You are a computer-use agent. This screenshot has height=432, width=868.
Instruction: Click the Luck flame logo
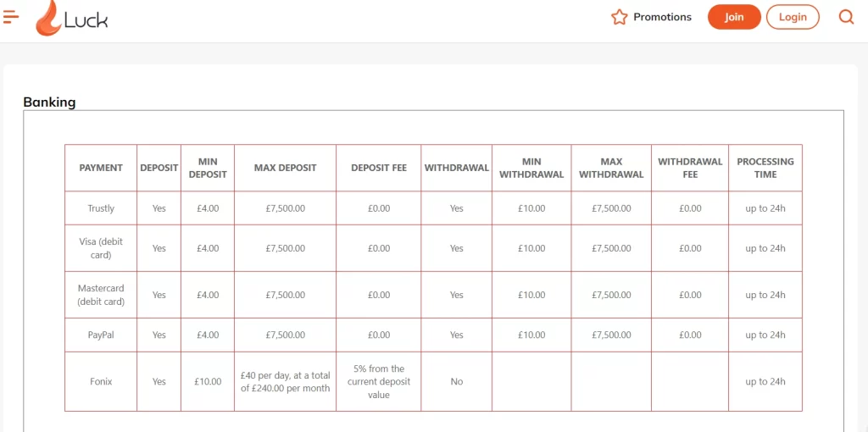pos(71,19)
